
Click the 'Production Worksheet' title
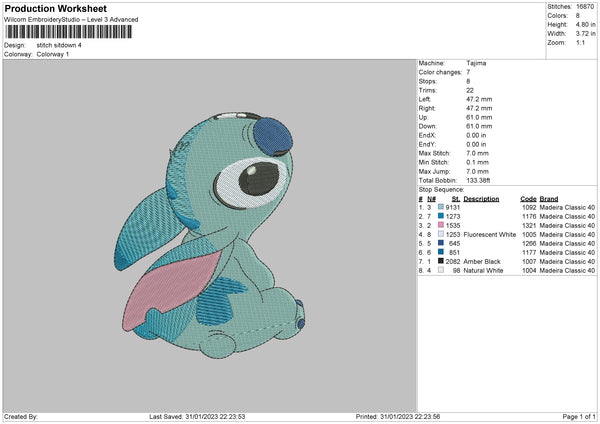point(55,8)
